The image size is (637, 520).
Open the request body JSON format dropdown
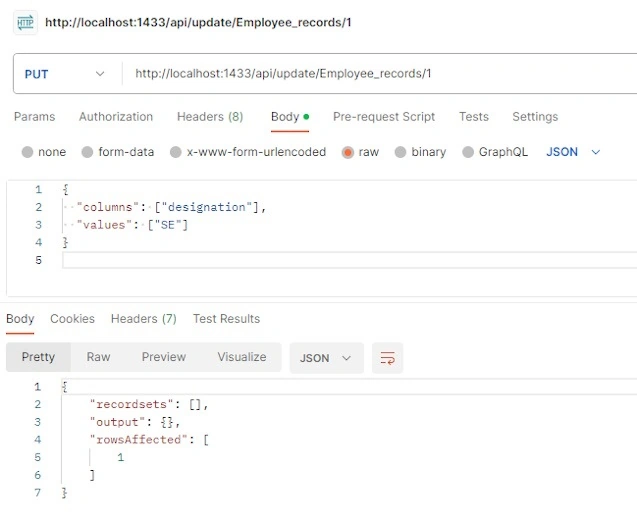pyautogui.click(x=573, y=152)
